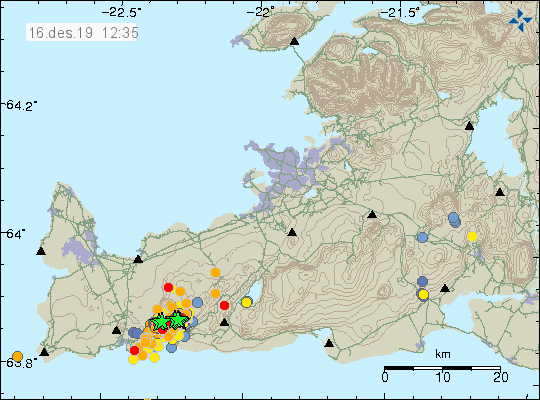Select the red quake dot near the southern shoreline

click(x=134, y=350)
